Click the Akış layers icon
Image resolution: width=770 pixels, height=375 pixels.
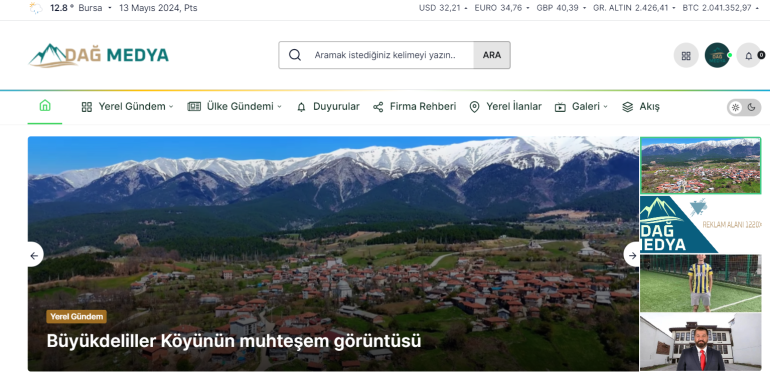(x=628, y=107)
